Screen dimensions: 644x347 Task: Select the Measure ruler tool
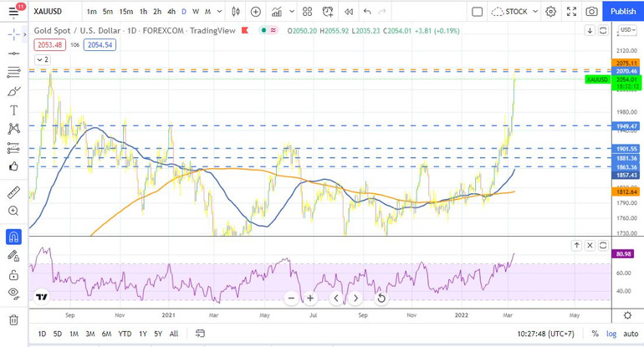point(13,192)
